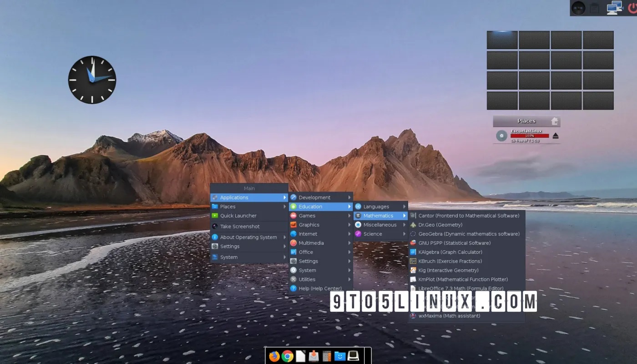The height and width of the screenshot is (364, 637).
Task: Select Take Screenshot from Main menu
Action: 249,227
